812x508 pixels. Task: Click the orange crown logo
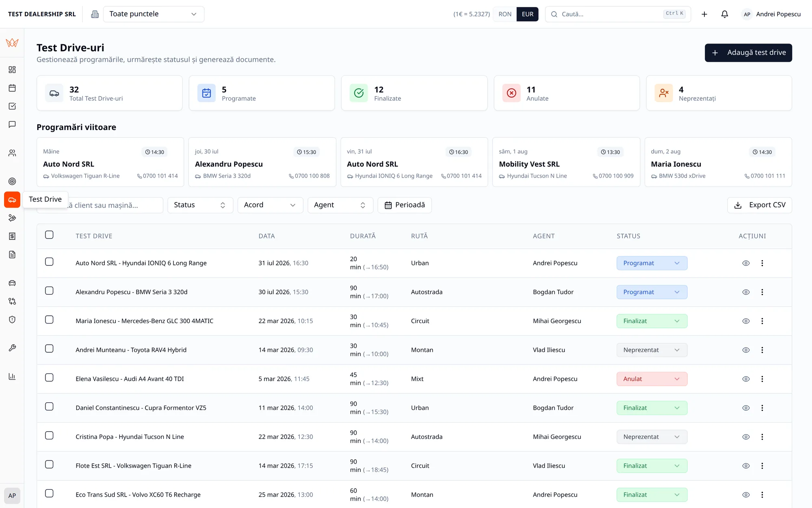coord(12,42)
